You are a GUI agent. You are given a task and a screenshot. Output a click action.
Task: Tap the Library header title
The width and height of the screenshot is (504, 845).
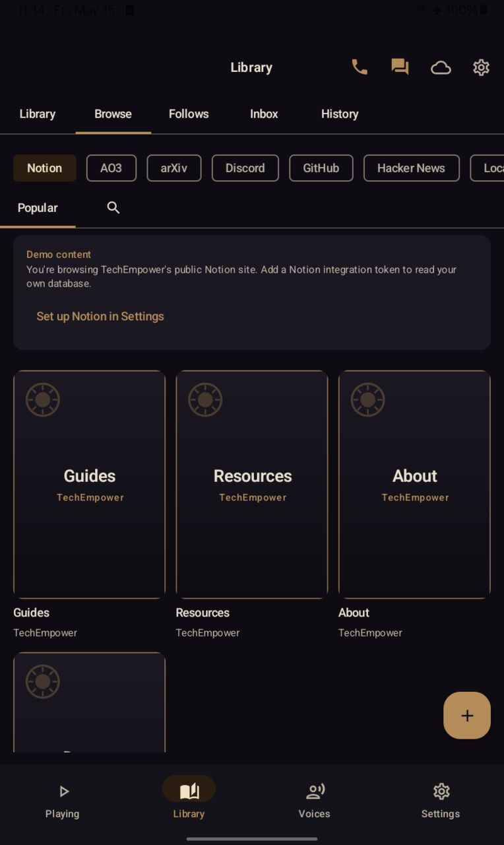click(251, 67)
